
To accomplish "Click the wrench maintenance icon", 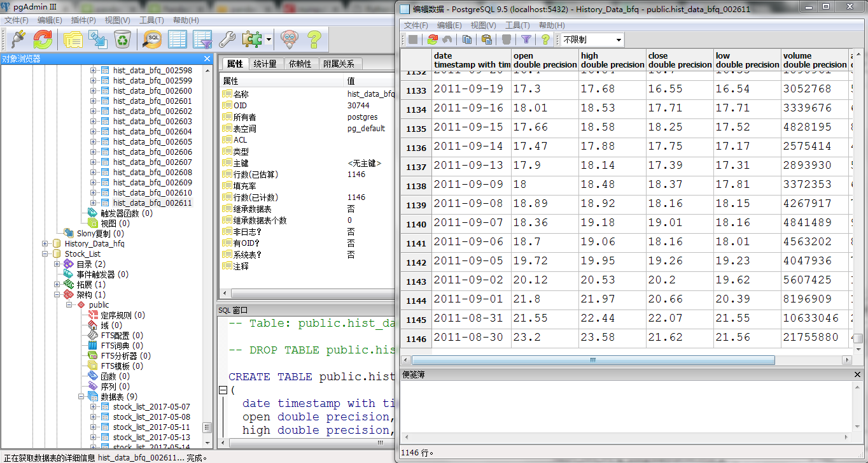I will [227, 39].
